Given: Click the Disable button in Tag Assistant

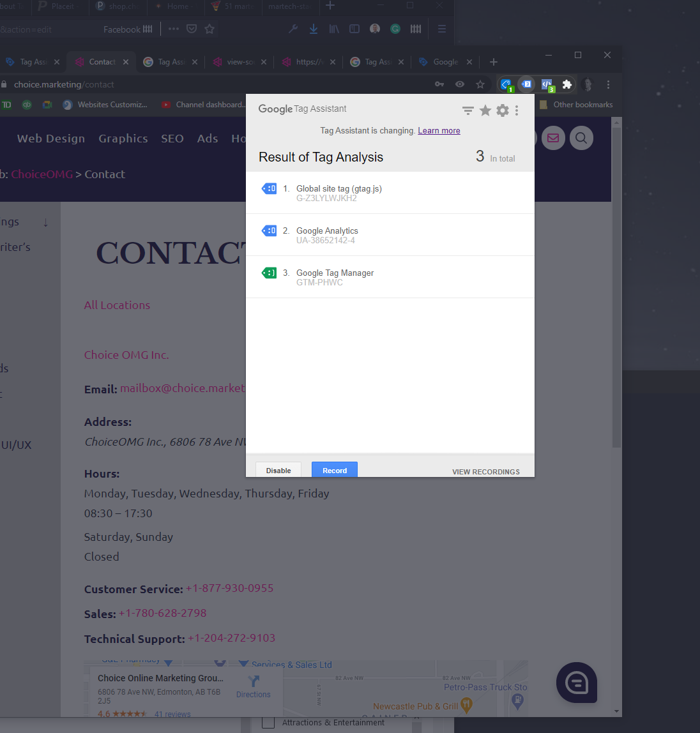Looking at the screenshot, I should point(278,470).
